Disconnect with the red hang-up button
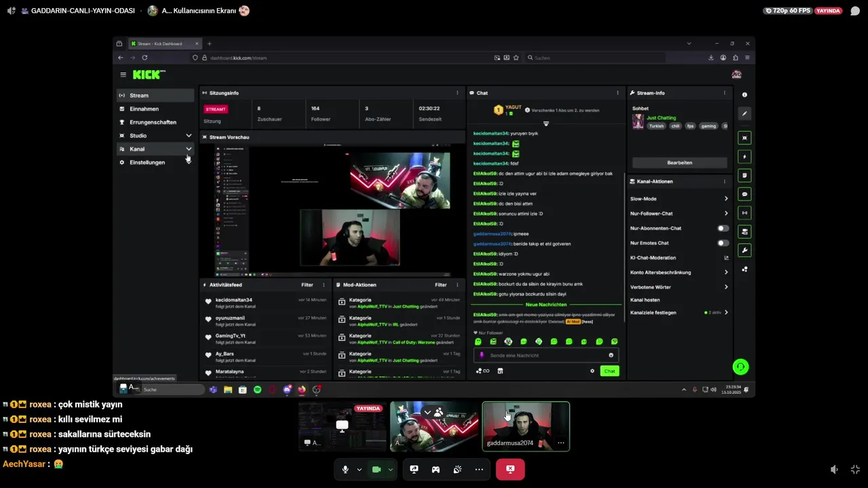The height and width of the screenshot is (488, 868). click(x=510, y=469)
